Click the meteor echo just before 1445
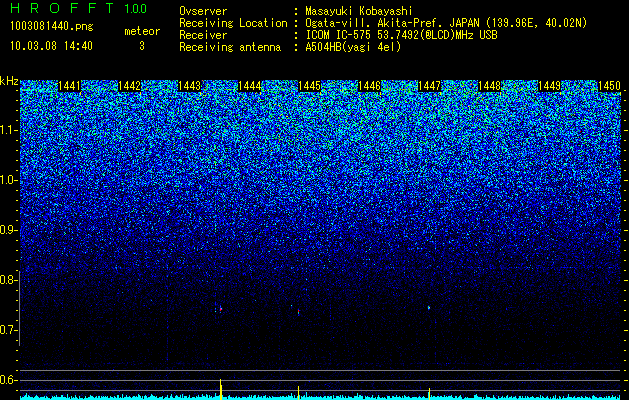Viewport: 629px width, 400px height. click(x=298, y=311)
